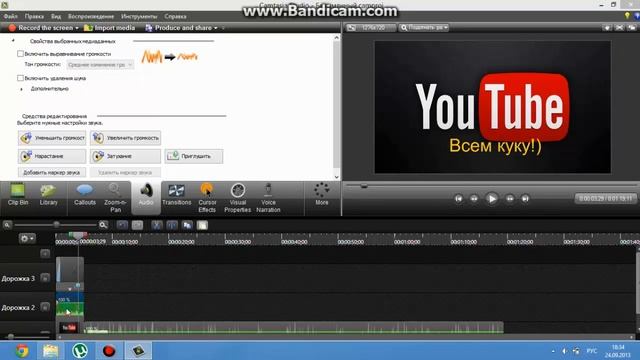Open uTorrent from the taskbar

pyautogui.click(x=80, y=351)
